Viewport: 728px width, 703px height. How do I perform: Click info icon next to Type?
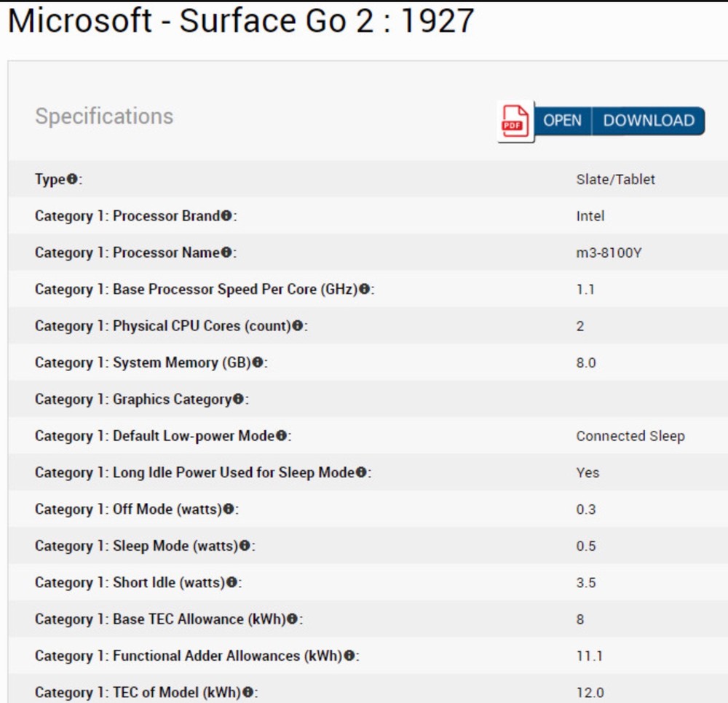[x=72, y=178]
